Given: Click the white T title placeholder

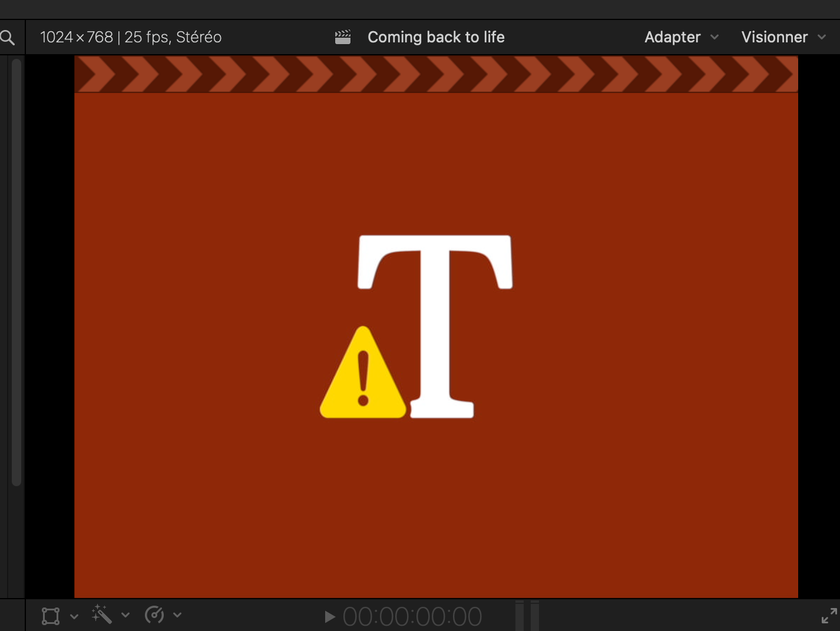Looking at the screenshot, I should [435, 326].
